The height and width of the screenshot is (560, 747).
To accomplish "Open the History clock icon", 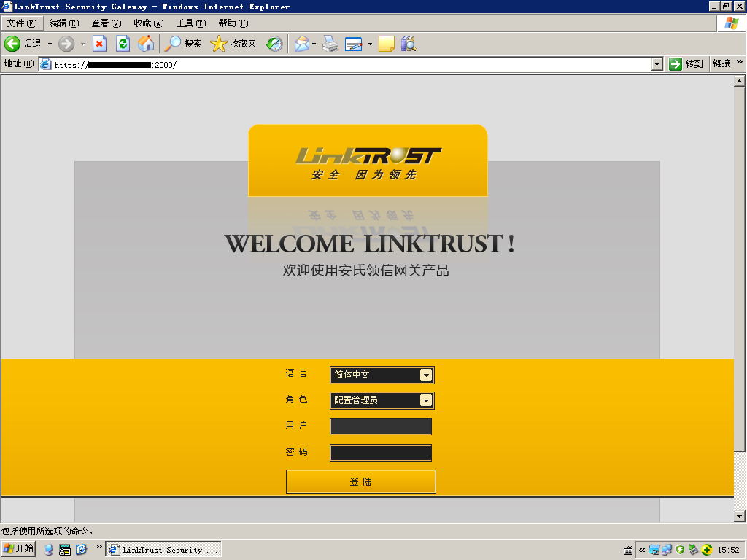I will coord(274,44).
